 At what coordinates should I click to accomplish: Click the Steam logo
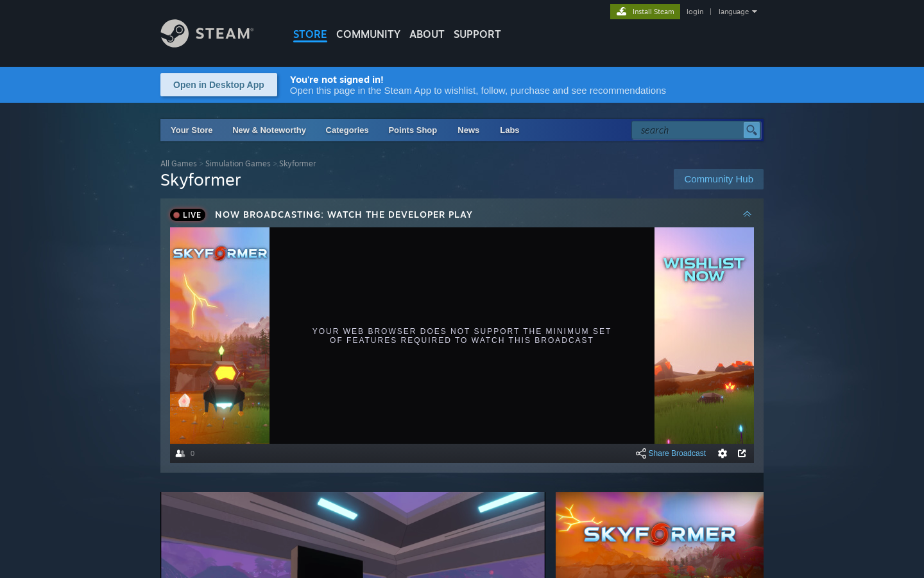(x=207, y=33)
